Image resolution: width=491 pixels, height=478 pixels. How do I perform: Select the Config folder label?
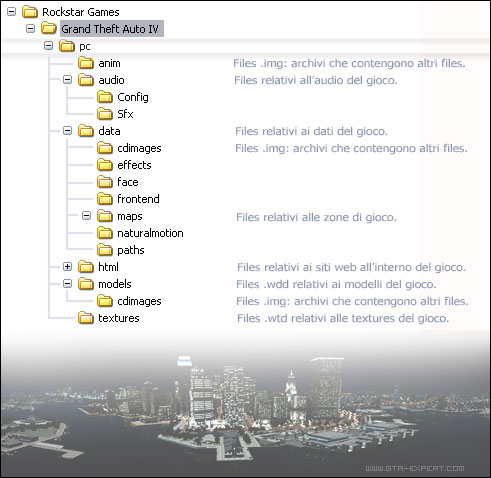click(133, 97)
